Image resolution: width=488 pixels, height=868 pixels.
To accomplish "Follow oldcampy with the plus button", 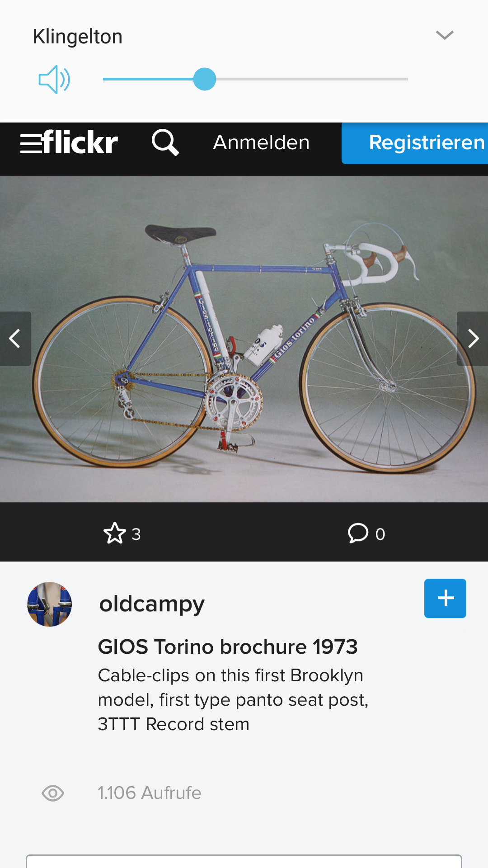I will 445,598.
